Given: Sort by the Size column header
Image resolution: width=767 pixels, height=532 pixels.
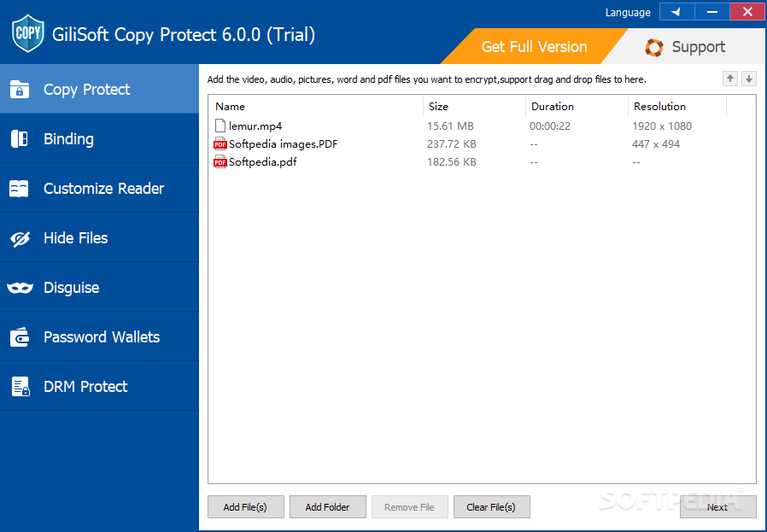Looking at the screenshot, I should [475, 106].
